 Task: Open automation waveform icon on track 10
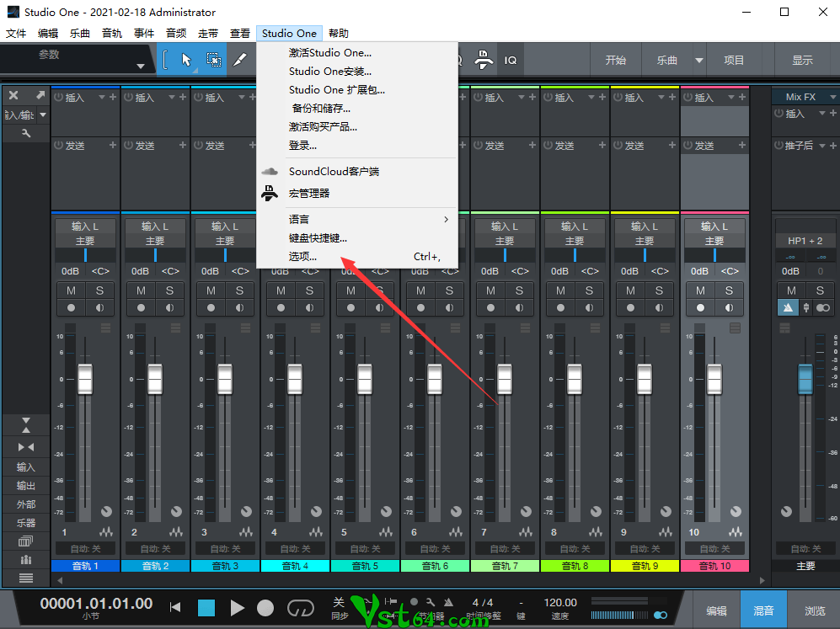tap(736, 532)
